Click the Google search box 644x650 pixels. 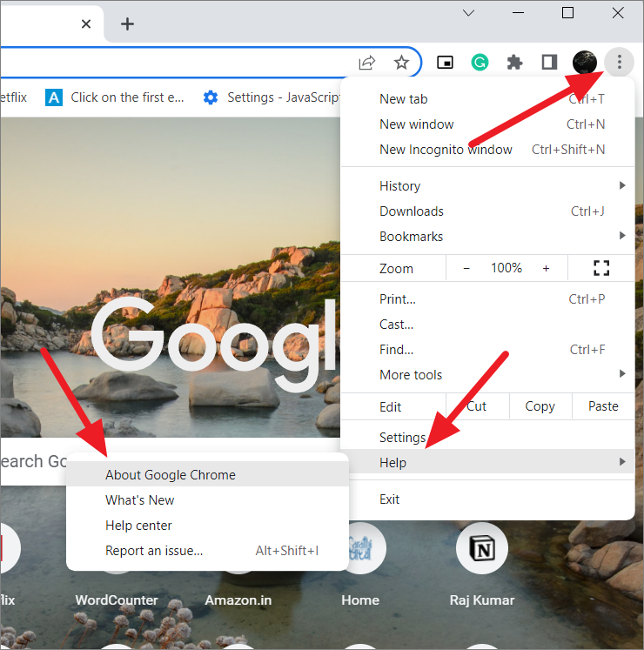33,461
